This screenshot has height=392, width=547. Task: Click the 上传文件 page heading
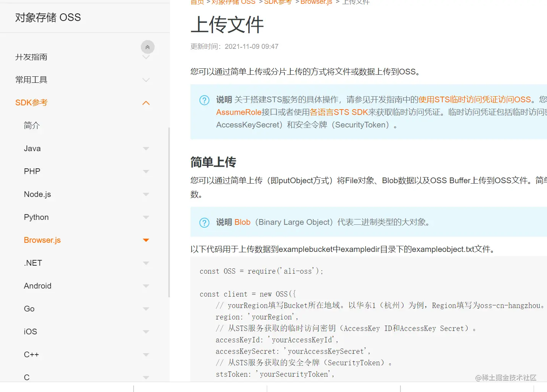tap(227, 25)
